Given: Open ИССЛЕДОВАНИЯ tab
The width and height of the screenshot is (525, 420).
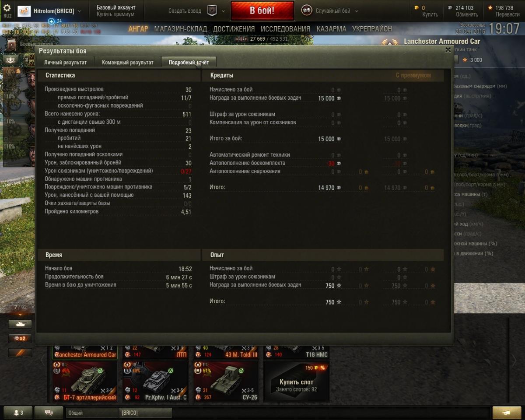Looking at the screenshot, I should tap(285, 29).
